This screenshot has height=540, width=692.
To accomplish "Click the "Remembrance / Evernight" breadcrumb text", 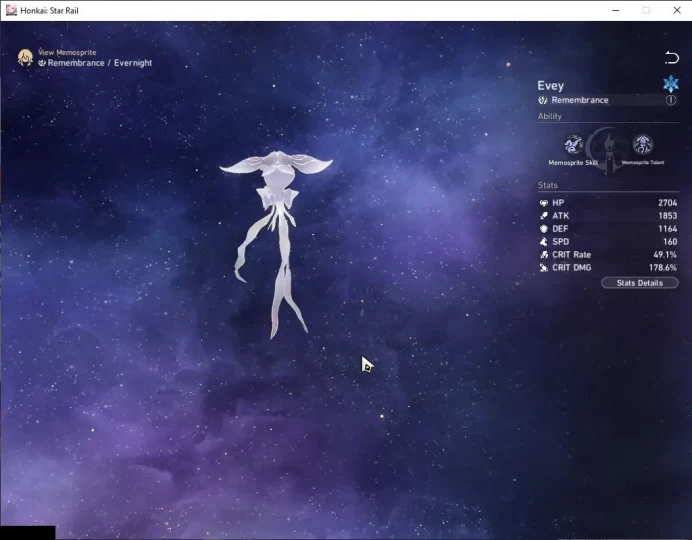I will click(x=100, y=63).
